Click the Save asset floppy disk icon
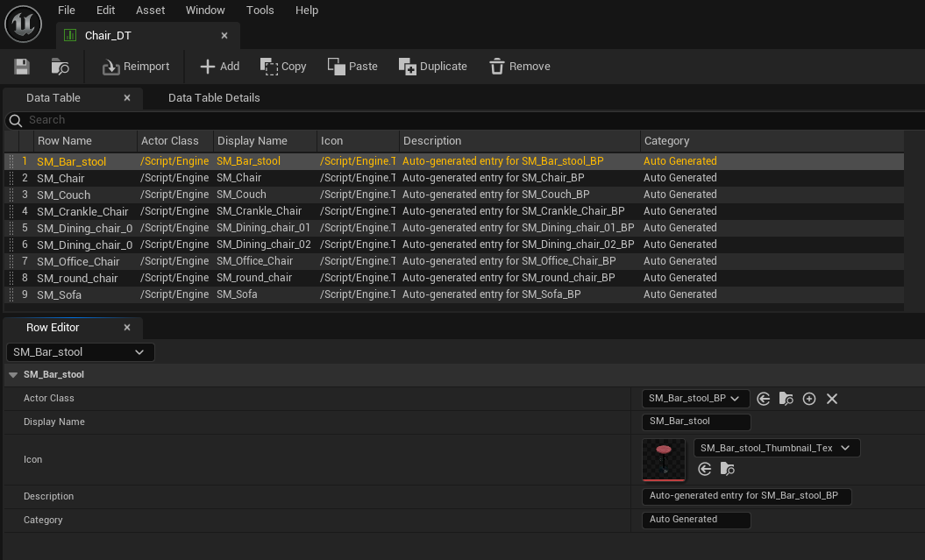 tap(22, 67)
